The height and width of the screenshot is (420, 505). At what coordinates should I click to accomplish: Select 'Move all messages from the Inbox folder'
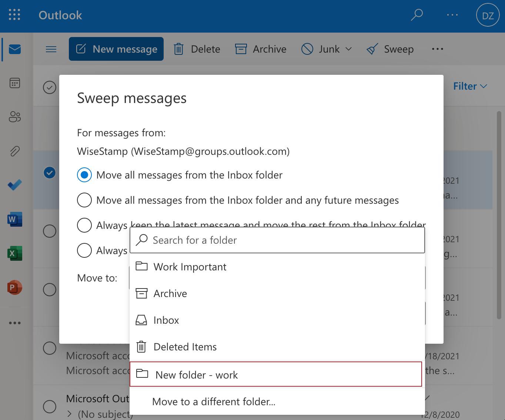point(84,175)
